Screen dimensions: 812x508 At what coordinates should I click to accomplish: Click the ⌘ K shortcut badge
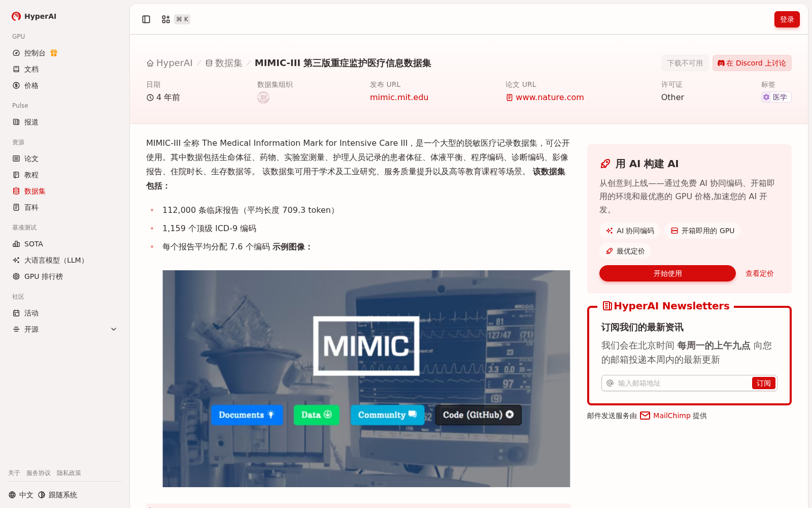[x=182, y=19]
